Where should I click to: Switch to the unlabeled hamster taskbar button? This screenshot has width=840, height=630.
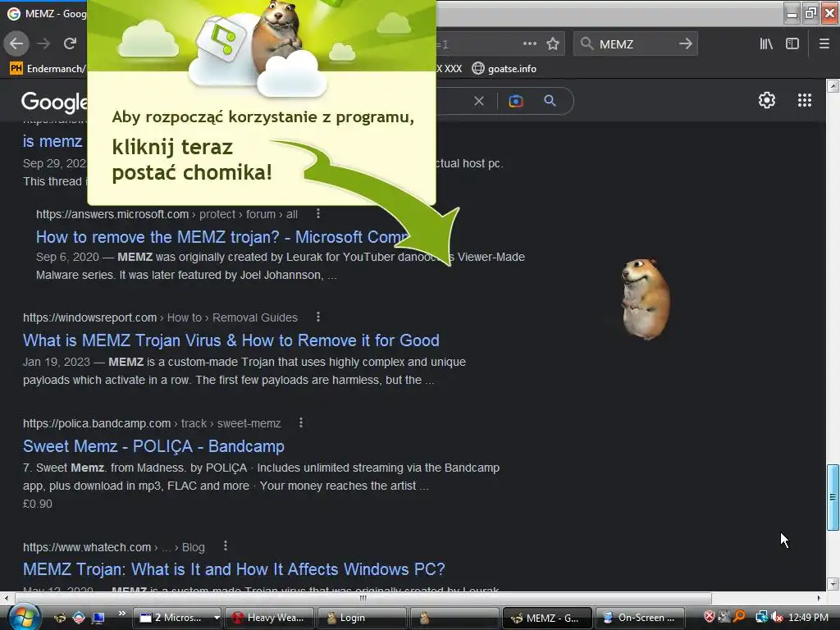pos(453,618)
